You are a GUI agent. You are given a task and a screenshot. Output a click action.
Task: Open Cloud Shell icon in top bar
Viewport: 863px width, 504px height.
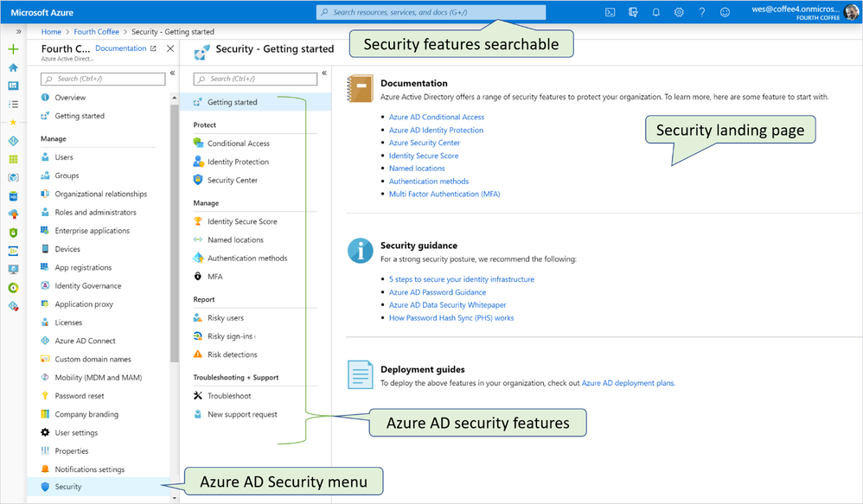click(x=610, y=12)
